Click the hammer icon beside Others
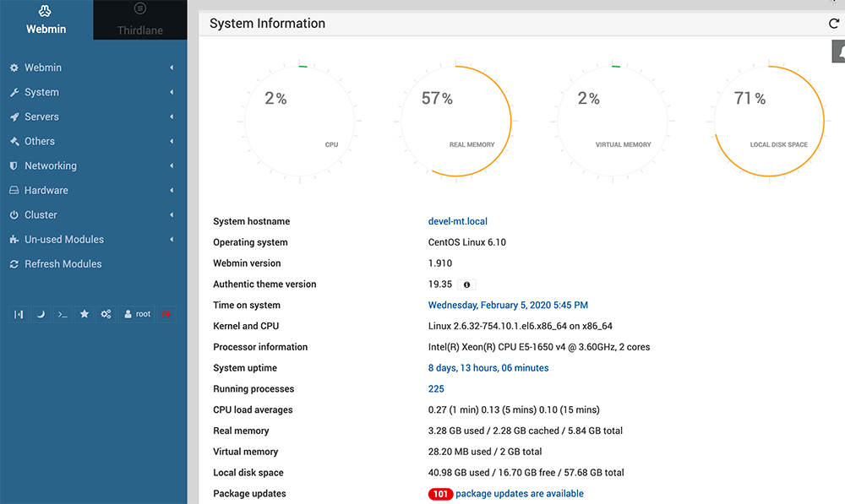Screen dimensions: 845x504 coord(14,142)
